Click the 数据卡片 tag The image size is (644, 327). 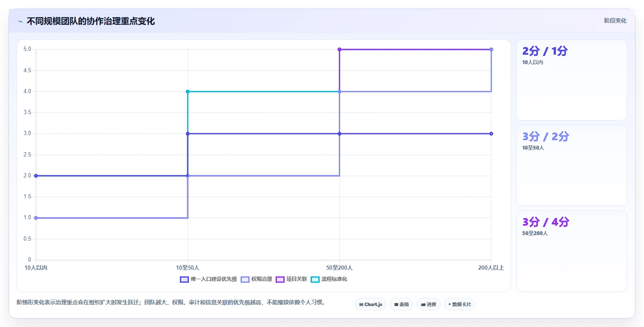tap(459, 304)
